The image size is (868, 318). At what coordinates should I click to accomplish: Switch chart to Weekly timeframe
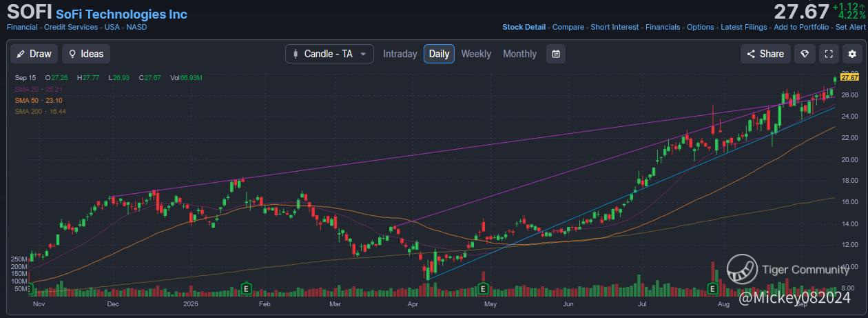[x=476, y=54]
